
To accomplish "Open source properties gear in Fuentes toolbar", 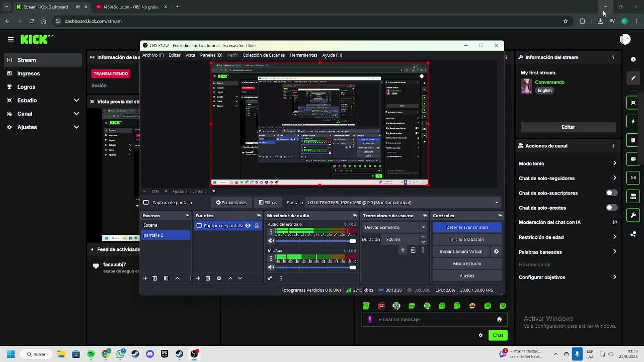I will pyautogui.click(x=219, y=278).
